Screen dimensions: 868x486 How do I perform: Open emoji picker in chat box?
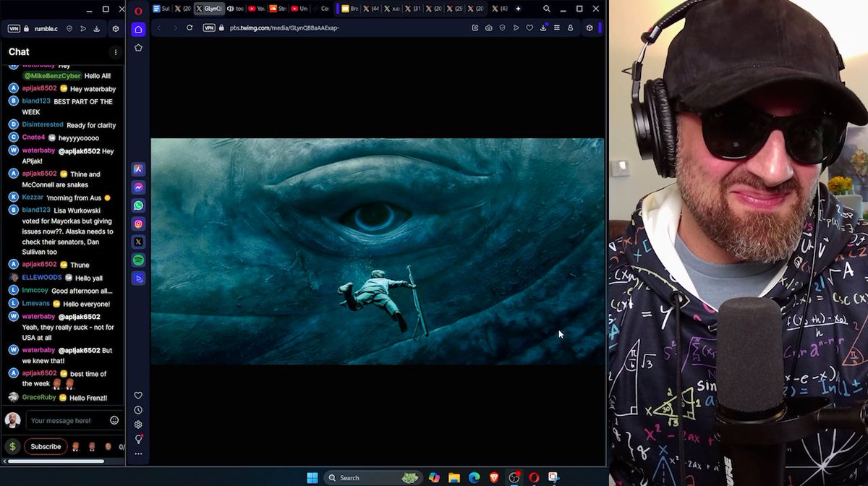(x=114, y=420)
